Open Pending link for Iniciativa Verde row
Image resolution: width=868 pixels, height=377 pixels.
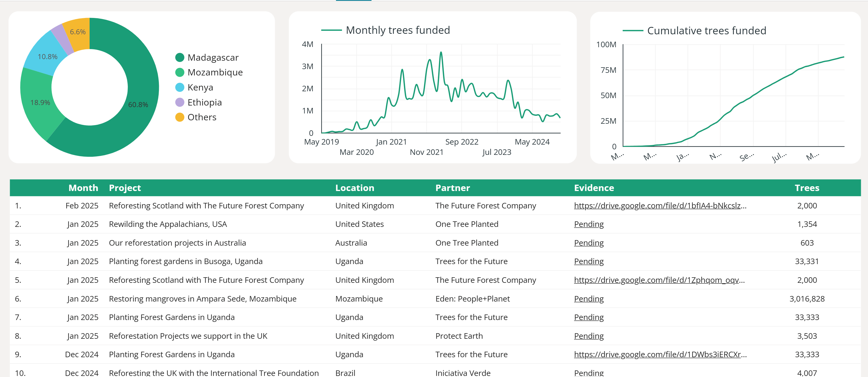[x=589, y=373]
